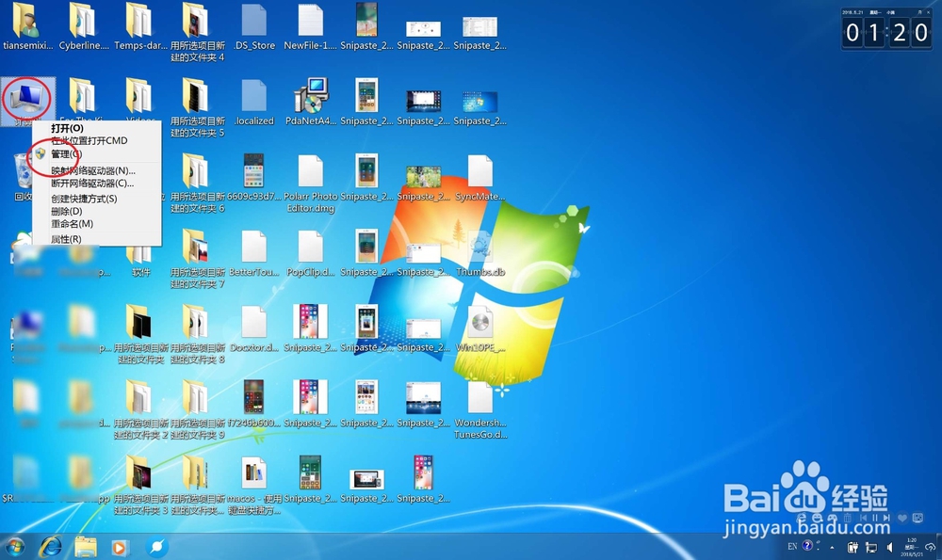Click the gamepad icon in the wallpaper widget
This screenshot has width=942, height=560.
click(832, 518)
